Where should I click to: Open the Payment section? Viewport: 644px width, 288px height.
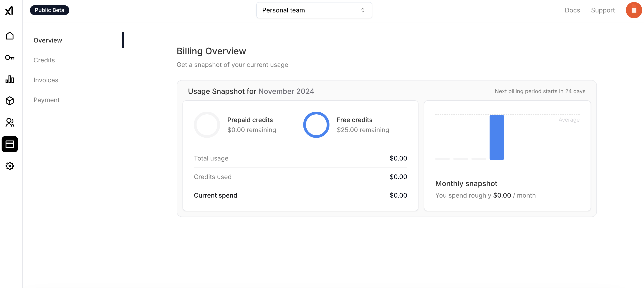coord(46,100)
